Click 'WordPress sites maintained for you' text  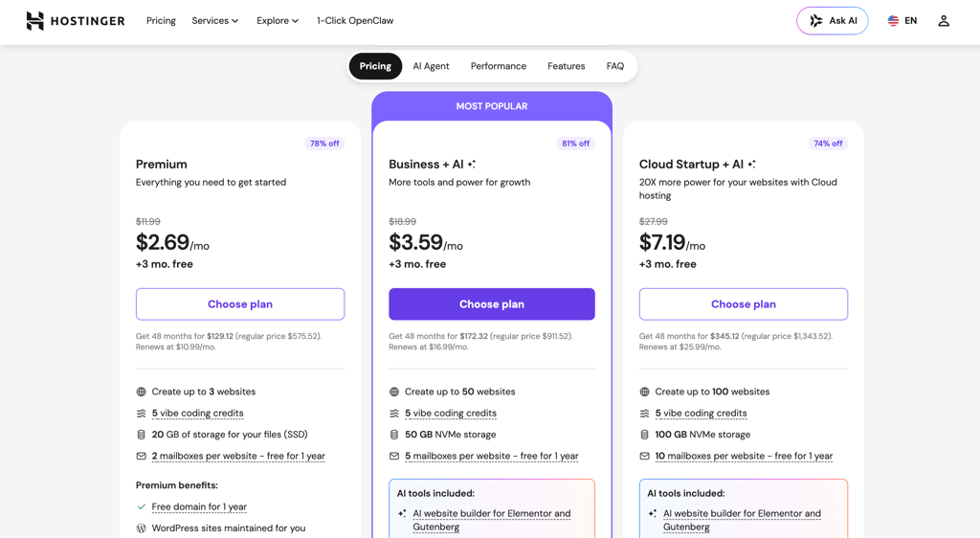(x=229, y=528)
